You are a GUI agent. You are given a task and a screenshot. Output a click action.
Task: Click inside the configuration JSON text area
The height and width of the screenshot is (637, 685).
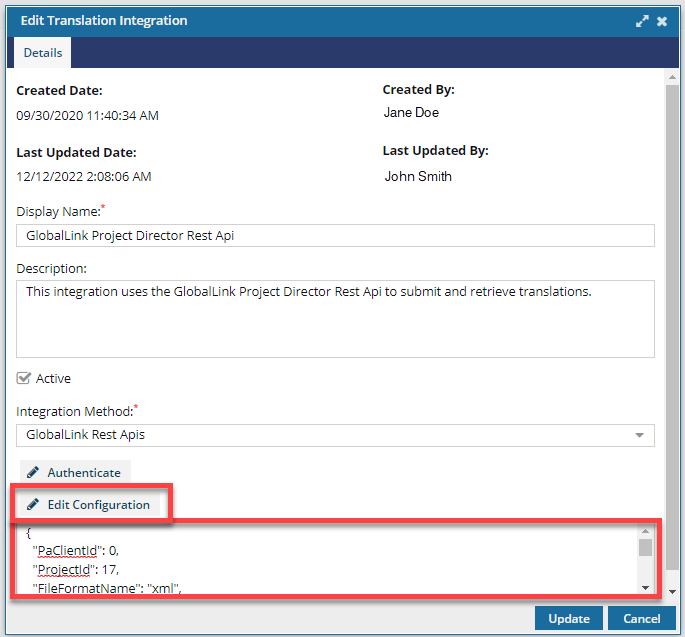pos(328,560)
